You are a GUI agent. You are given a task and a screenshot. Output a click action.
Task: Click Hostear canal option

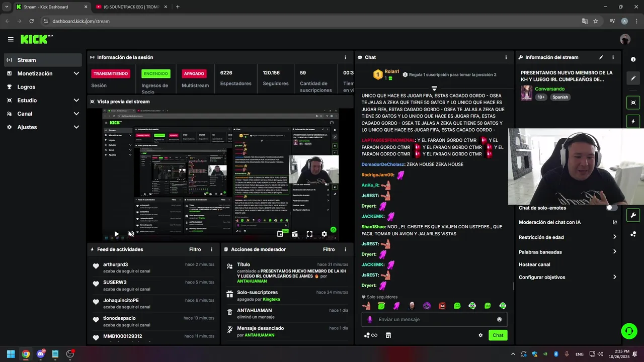[x=534, y=264]
